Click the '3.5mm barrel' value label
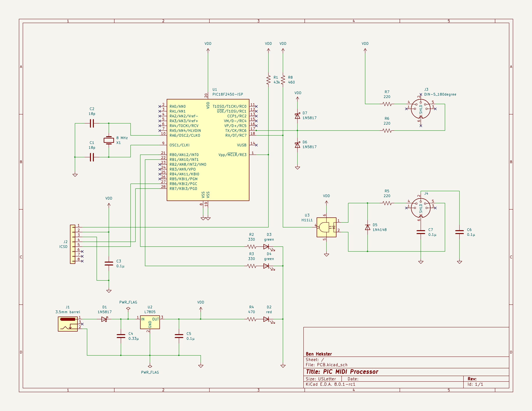The image size is (532, 411). [x=68, y=312]
